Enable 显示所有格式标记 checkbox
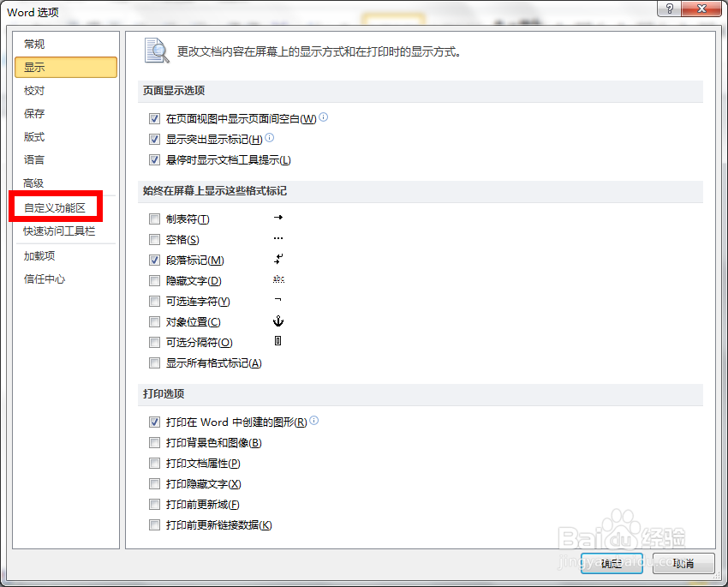This screenshot has width=728, height=587. coord(154,363)
